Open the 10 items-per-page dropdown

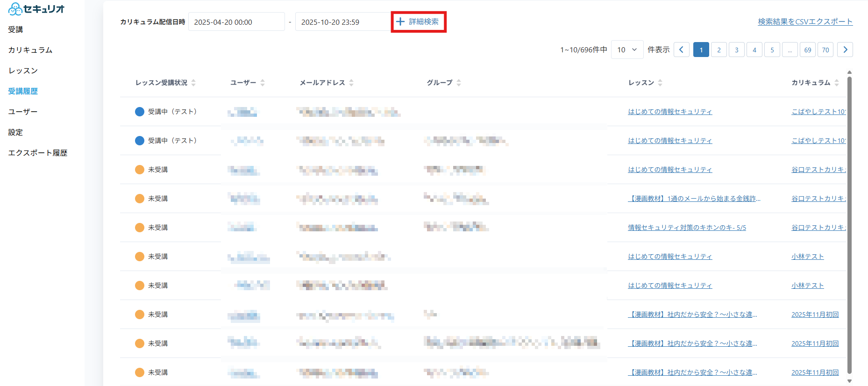(x=627, y=50)
